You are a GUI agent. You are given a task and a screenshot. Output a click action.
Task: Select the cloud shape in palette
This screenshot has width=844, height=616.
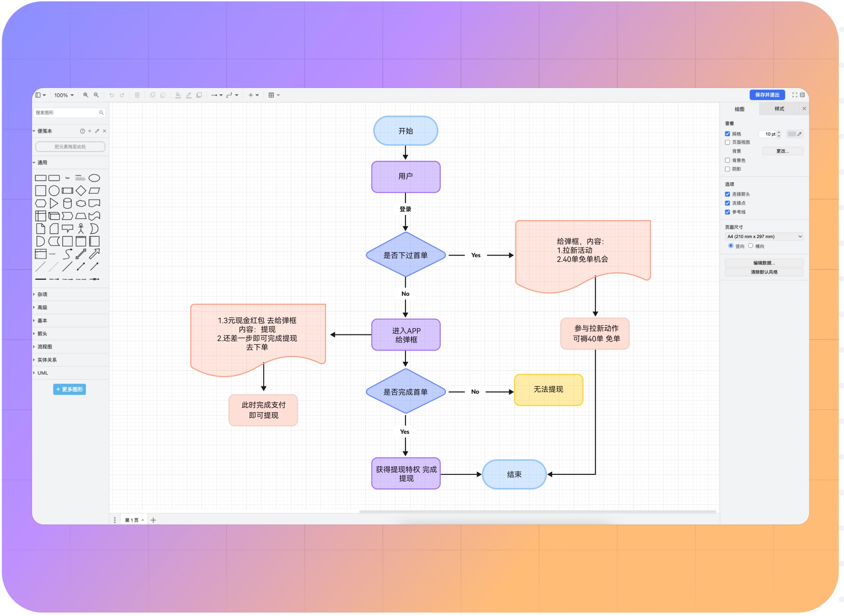point(81,203)
